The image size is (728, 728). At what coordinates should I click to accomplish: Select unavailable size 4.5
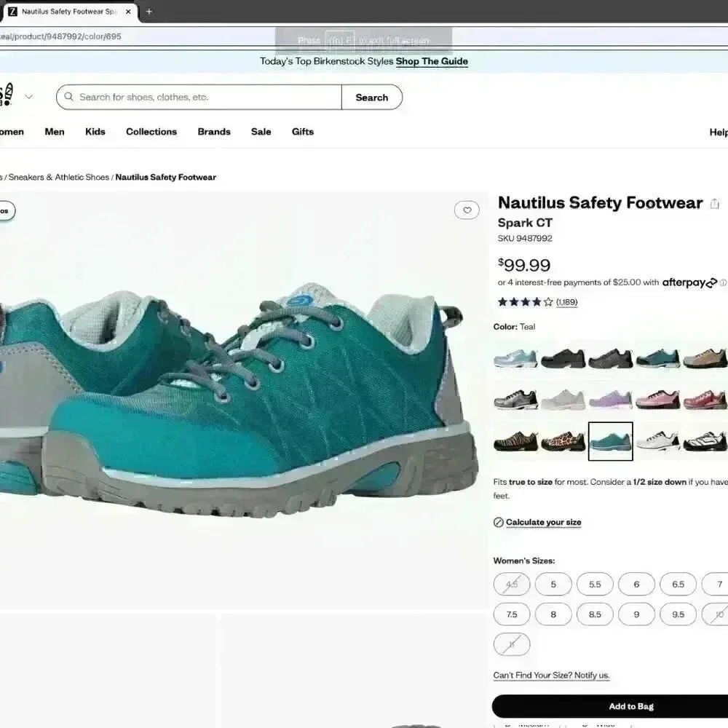pos(512,584)
